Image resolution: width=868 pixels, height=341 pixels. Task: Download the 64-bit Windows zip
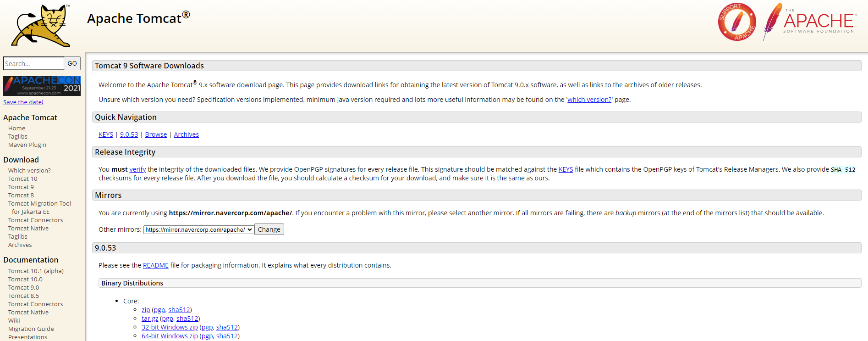pos(170,336)
